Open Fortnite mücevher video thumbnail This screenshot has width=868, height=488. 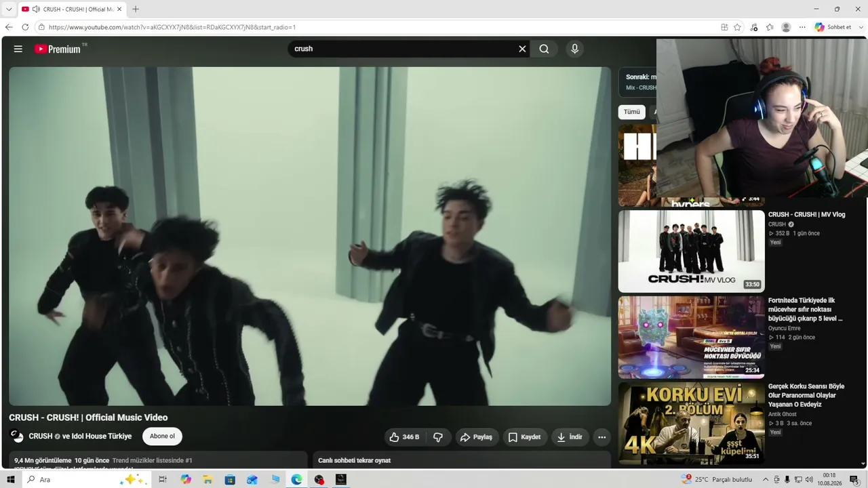coord(691,337)
